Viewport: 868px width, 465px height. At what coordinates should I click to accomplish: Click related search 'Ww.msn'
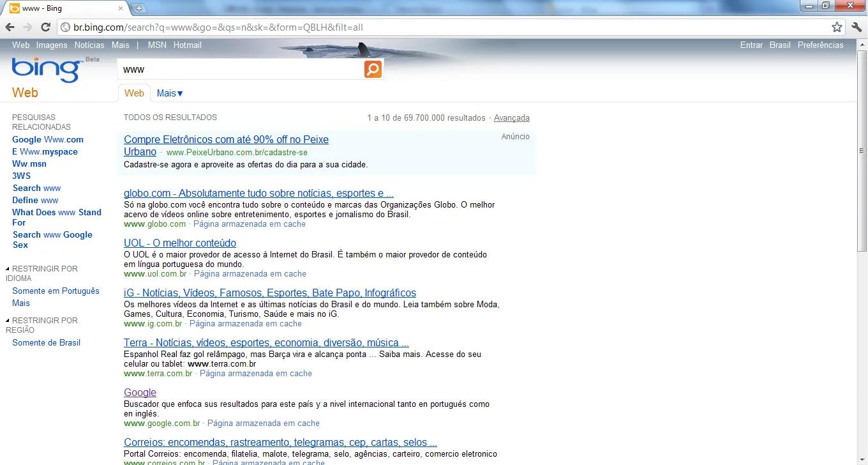click(x=29, y=164)
